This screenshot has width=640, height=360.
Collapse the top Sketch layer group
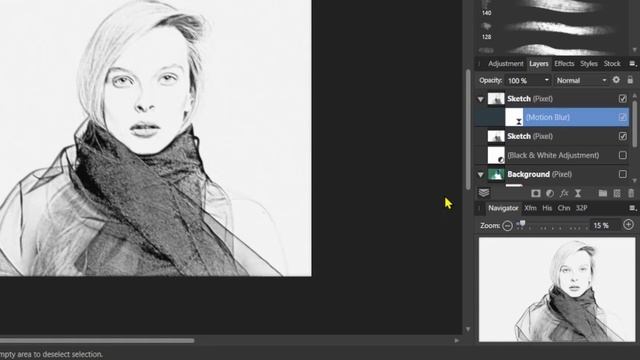coord(481,99)
